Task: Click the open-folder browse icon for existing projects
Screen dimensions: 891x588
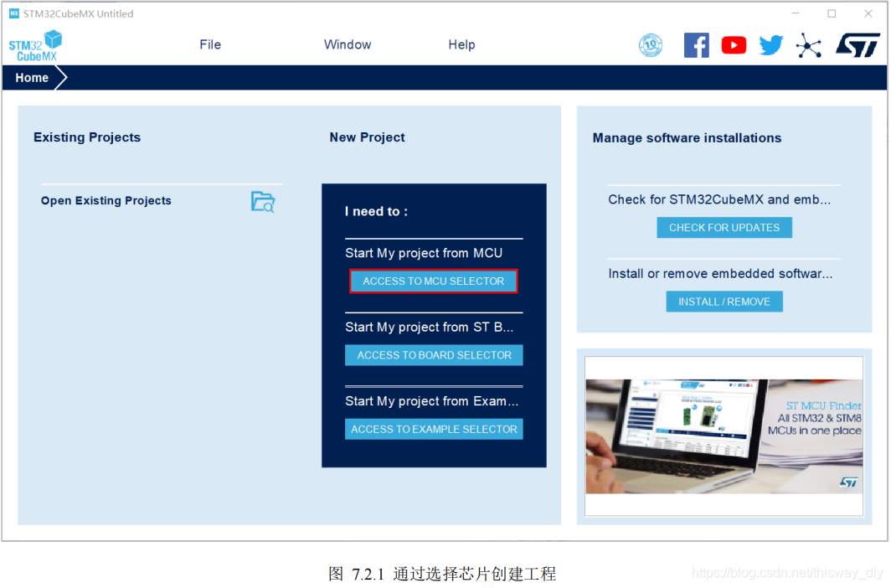Action: pos(263,202)
